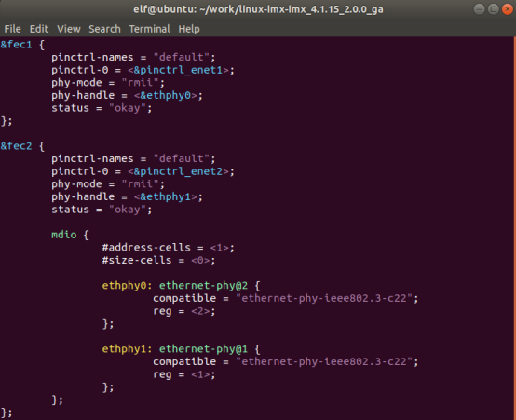Open the Edit menu

pyautogui.click(x=39, y=29)
